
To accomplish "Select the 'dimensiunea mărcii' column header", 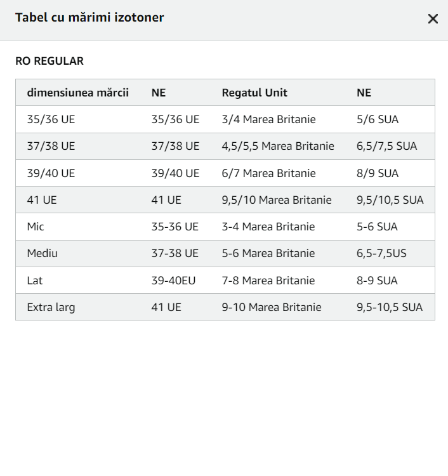I will click(77, 93).
